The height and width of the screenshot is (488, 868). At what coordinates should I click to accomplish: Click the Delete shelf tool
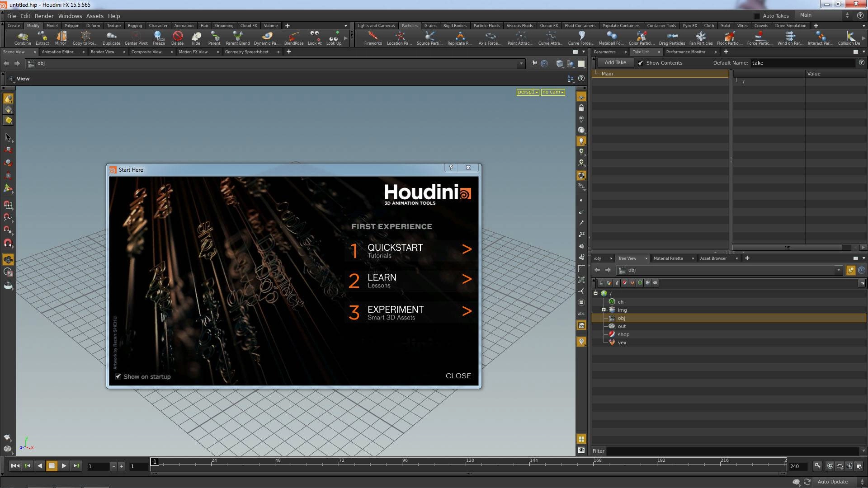click(x=177, y=38)
